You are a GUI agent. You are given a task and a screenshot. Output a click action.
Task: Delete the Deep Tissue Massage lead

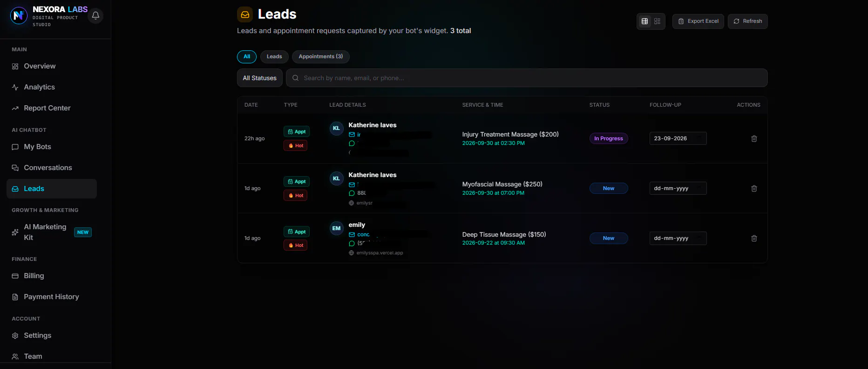(754, 238)
